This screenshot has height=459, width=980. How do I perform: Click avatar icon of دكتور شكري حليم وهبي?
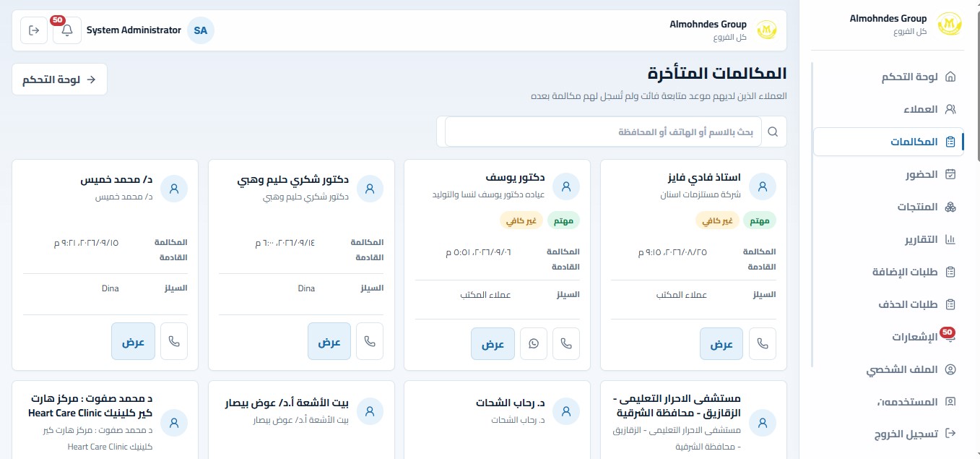pyautogui.click(x=370, y=188)
